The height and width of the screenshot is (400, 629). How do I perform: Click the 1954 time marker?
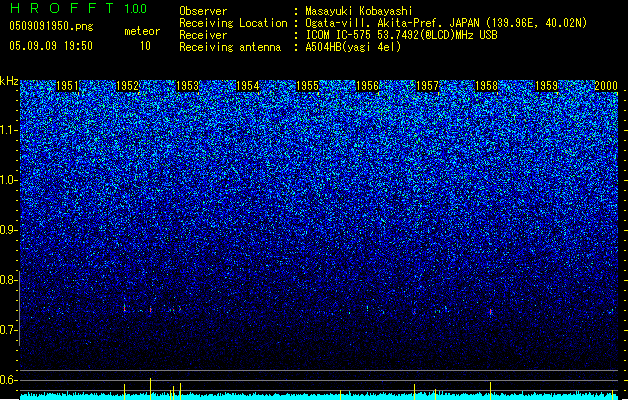248,86
